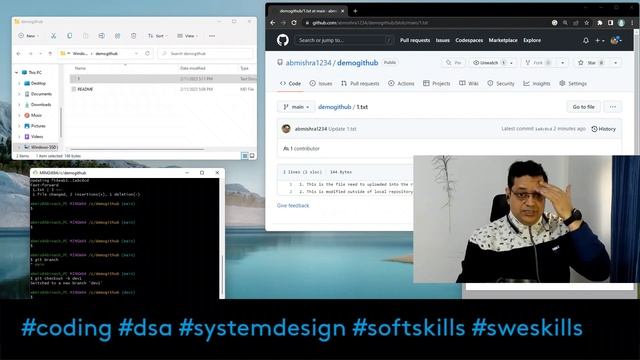Open the View dropdown in File Explorer
The image size is (640, 360).
(188, 36)
